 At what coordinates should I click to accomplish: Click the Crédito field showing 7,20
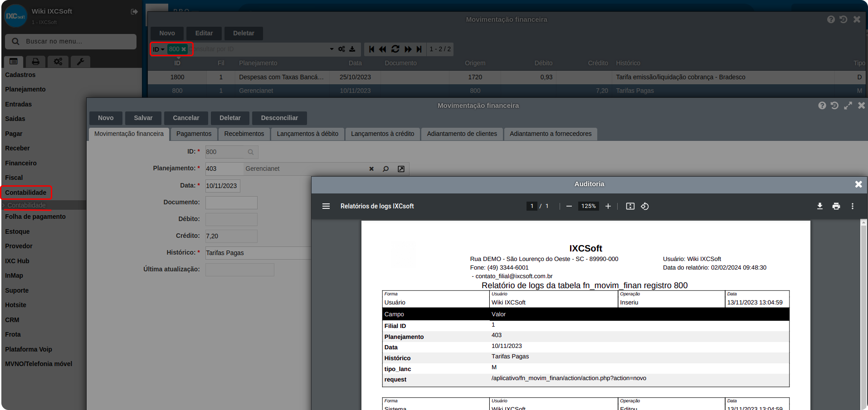231,236
